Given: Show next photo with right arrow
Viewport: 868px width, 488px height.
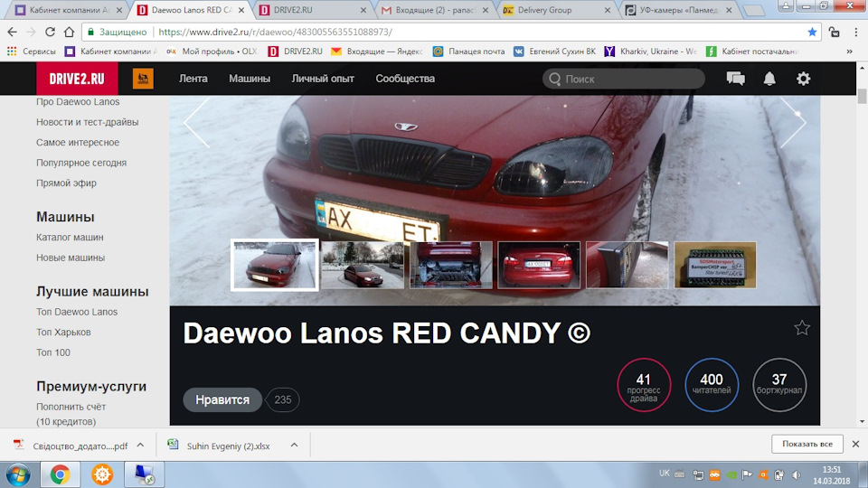Looking at the screenshot, I should click(793, 123).
